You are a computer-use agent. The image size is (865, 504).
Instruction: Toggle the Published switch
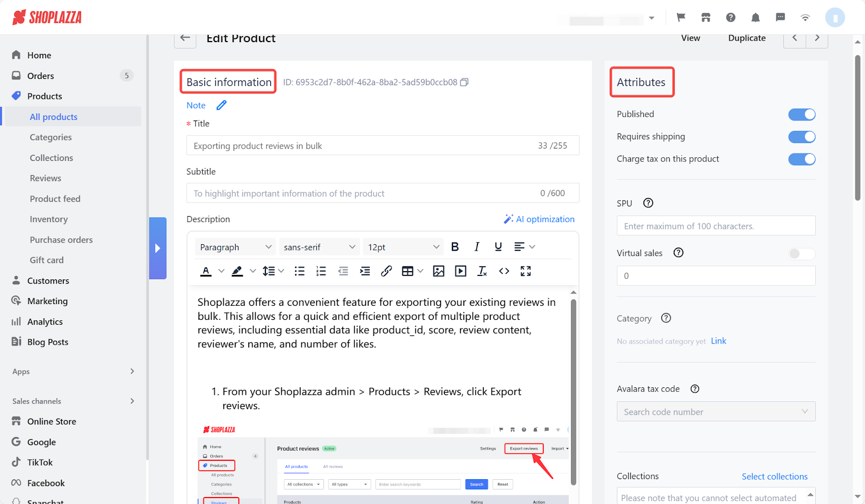pyautogui.click(x=802, y=115)
